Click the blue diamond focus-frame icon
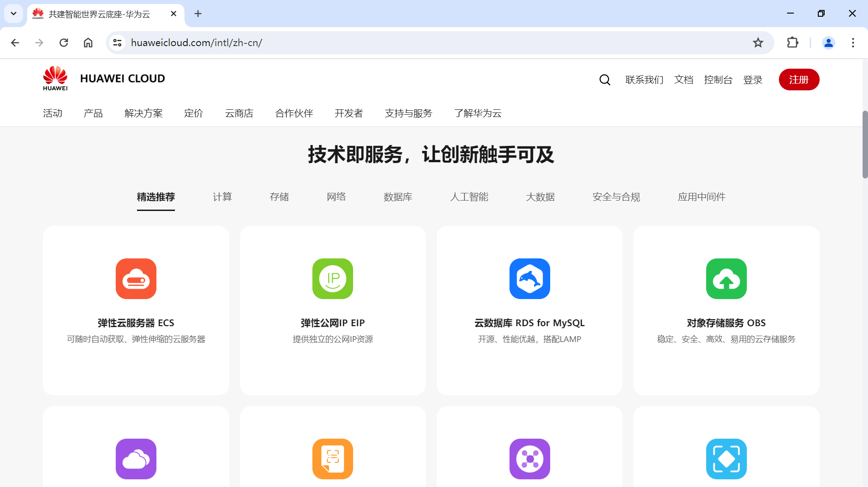 click(726, 459)
